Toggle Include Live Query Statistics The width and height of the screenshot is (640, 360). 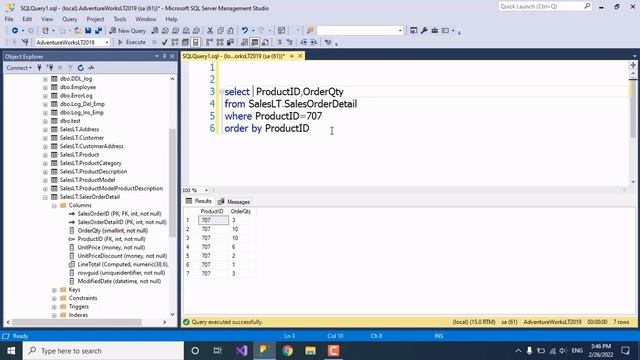[x=220, y=42]
